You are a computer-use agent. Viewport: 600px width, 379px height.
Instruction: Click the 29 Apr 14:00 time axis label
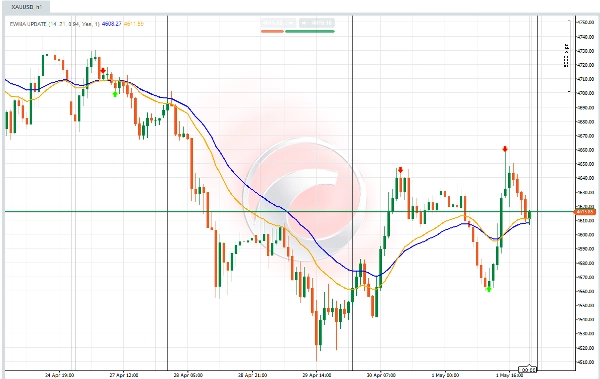pyautogui.click(x=316, y=375)
